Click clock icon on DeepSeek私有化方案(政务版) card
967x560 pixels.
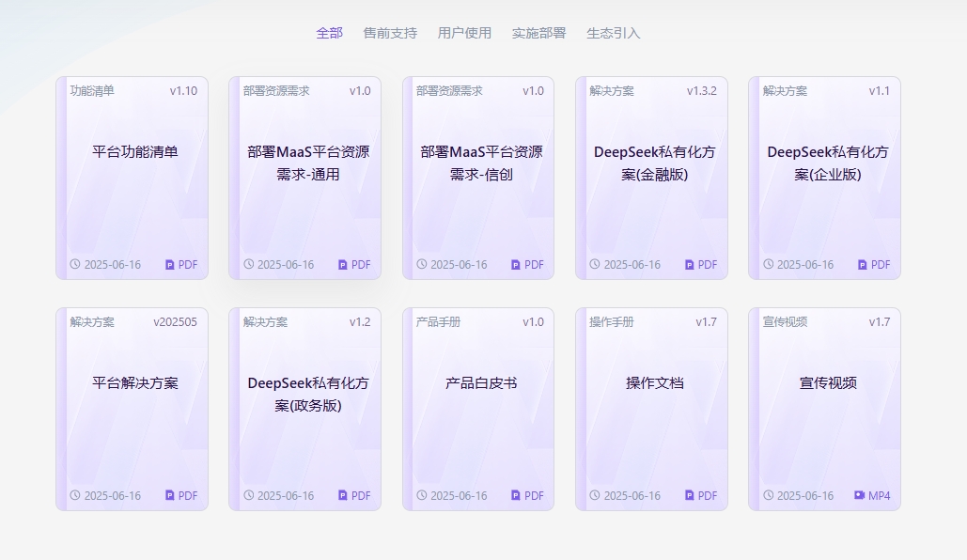pyautogui.click(x=248, y=495)
